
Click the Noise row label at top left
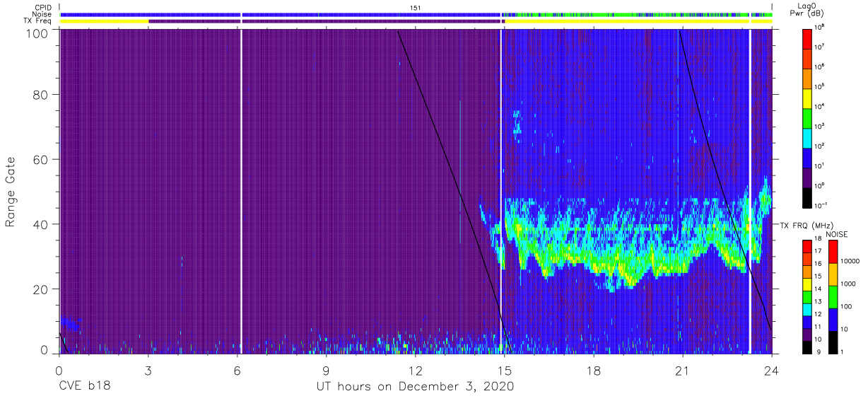[x=43, y=14]
